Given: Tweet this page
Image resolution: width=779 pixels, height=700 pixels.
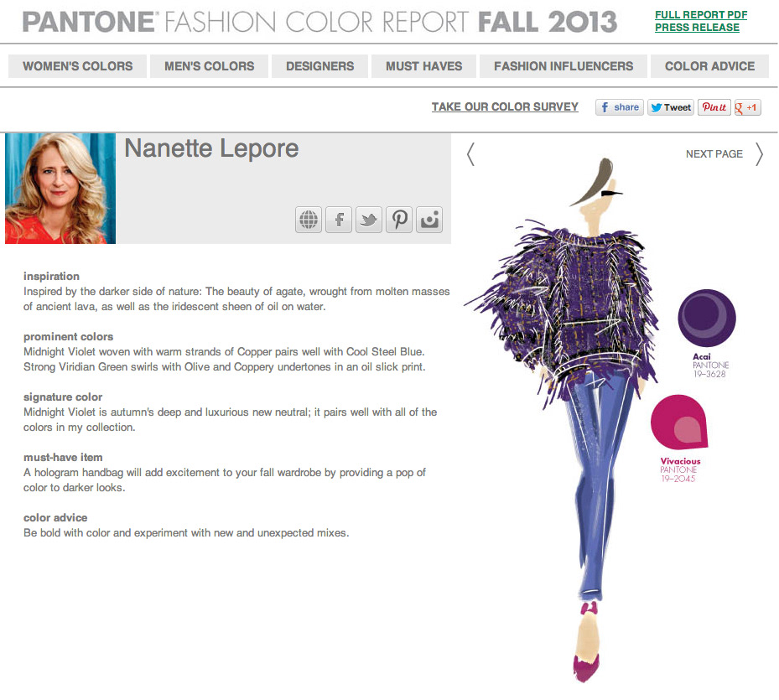Looking at the screenshot, I should coord(671,107).
